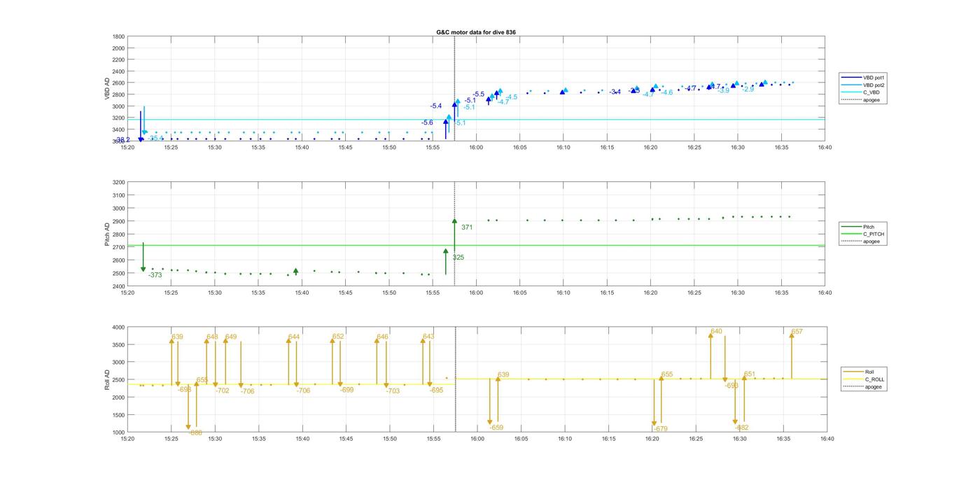Click the '2700' tick on Pitch axis
Viewport: 980px width, 485px height.
click(119, 247)
